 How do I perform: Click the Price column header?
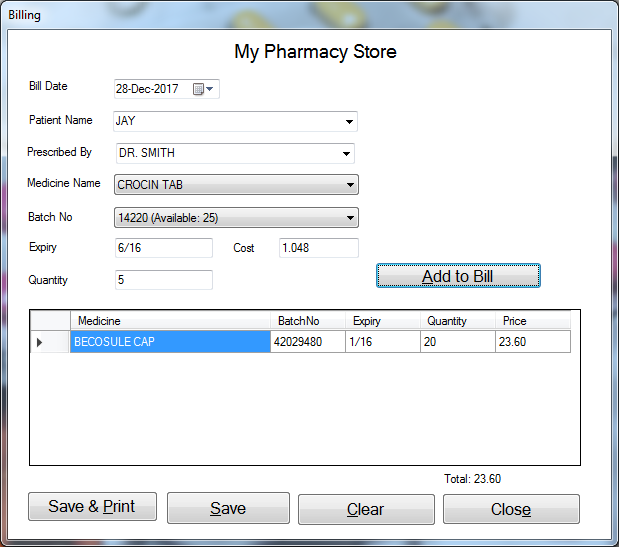pos(532,321)
